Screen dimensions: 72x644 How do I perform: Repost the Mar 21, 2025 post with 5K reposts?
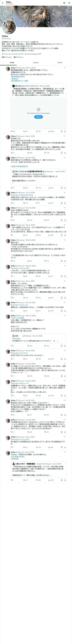(25, 131)
